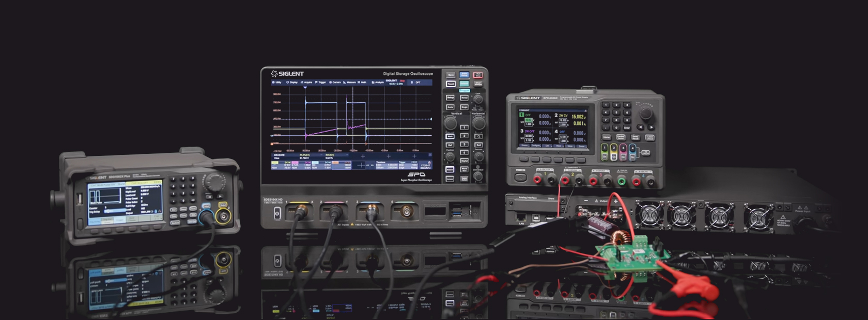The image size is (868, 320).
Task: Toggle power supply channel 1 On button
Action: pos(603,156)
